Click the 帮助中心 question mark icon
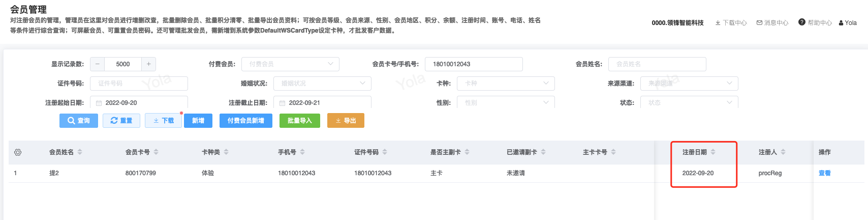 click(802, 22)
